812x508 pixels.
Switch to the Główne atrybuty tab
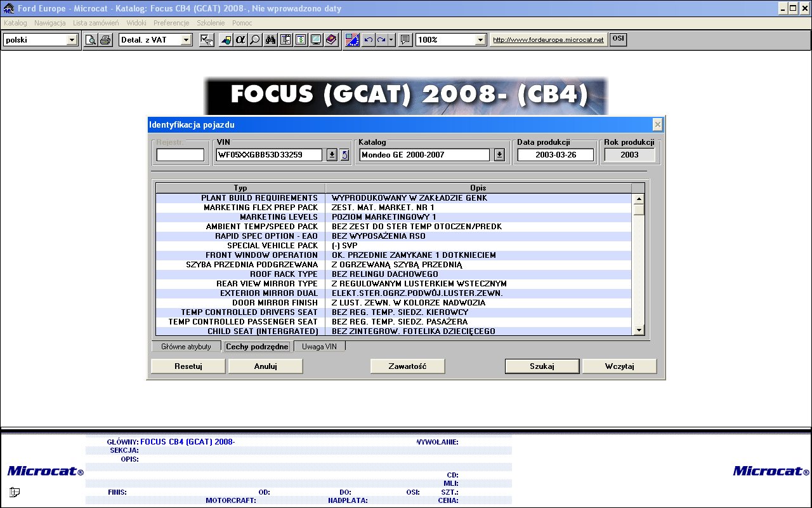pyautogui.click(x=186, y=347)
